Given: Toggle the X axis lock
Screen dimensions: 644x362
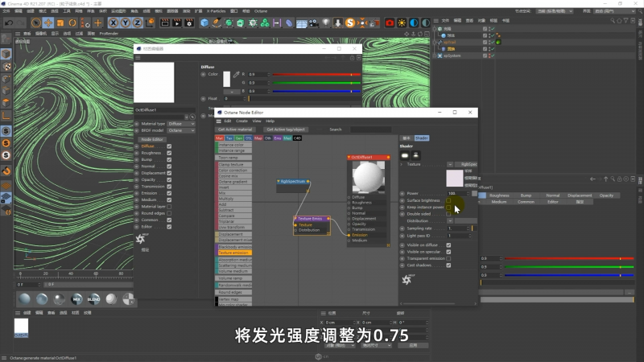Looking at the screenshot, I should [x=114, y=23].
